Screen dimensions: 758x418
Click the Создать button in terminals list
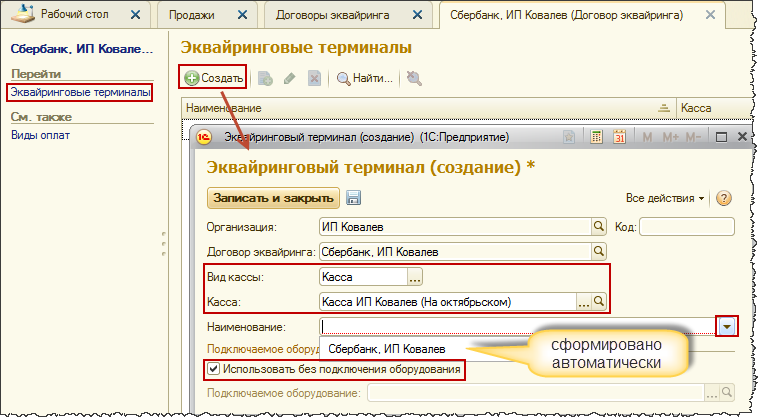[x=213, y=78]
